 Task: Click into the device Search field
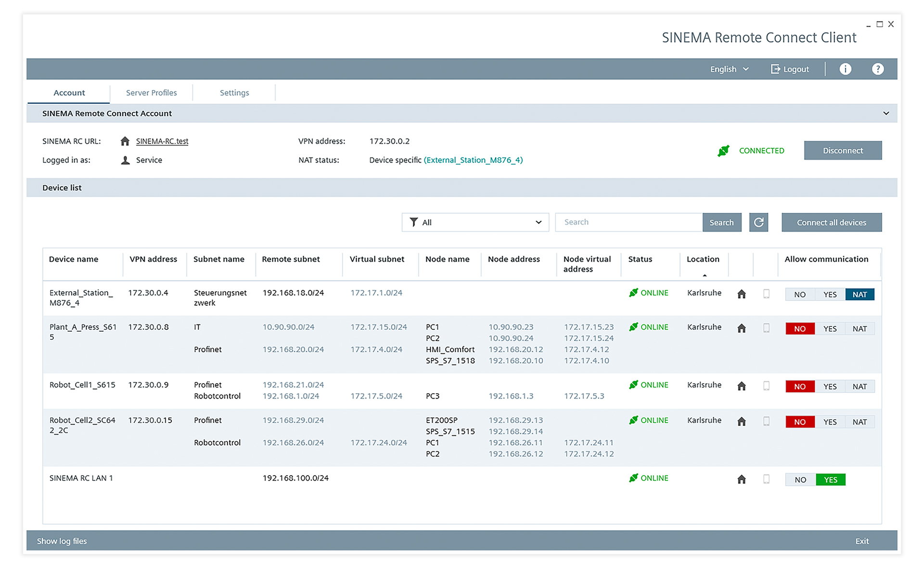tap(628, 222)
